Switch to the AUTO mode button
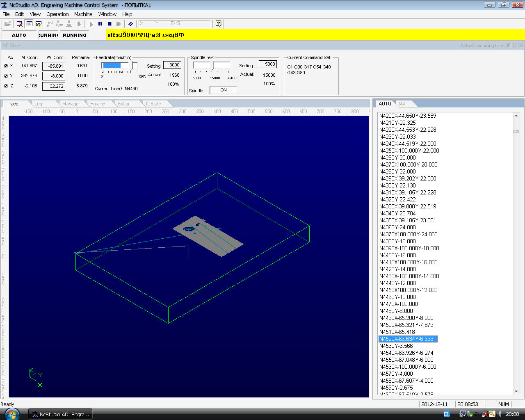The image size is (525, 420). tap(19, 35)
